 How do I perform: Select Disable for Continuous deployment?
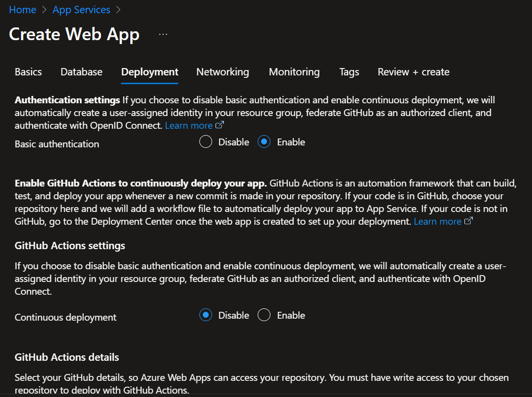tap(206, 315)
